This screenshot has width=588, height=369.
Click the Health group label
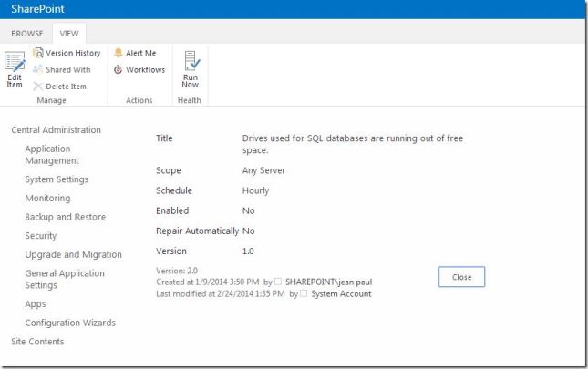coord(190,100)
